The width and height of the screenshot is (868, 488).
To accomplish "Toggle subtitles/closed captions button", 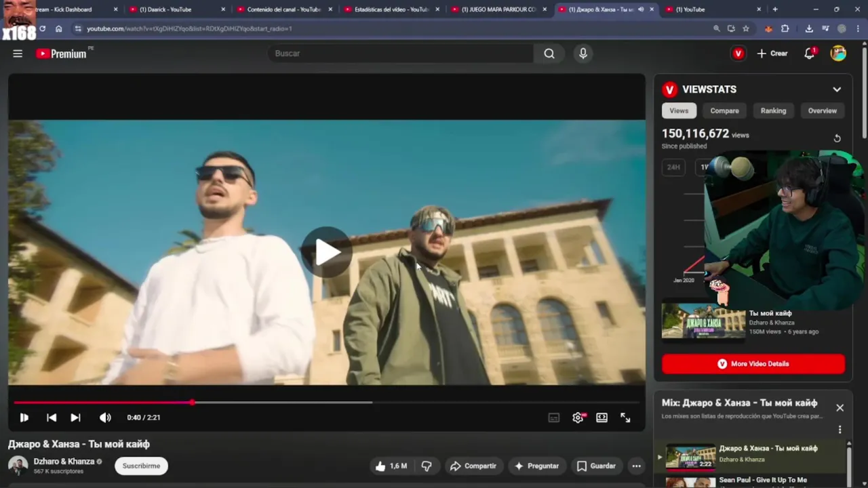I will 554,418.
